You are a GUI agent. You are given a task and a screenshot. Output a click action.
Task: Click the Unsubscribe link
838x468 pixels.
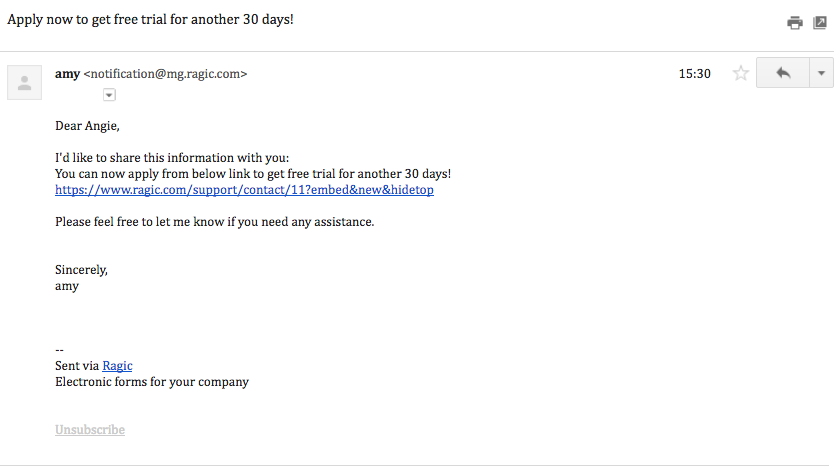90,430
